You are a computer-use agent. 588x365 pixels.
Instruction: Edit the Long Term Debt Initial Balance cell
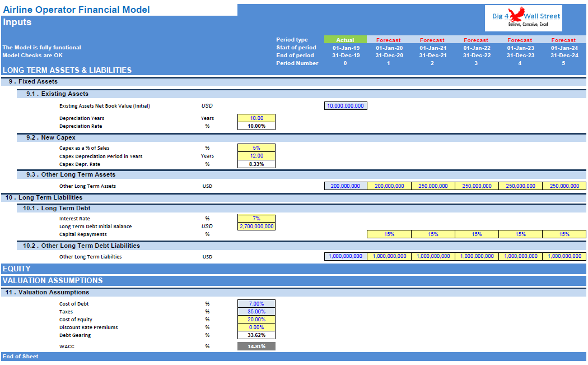coord(256,226)
